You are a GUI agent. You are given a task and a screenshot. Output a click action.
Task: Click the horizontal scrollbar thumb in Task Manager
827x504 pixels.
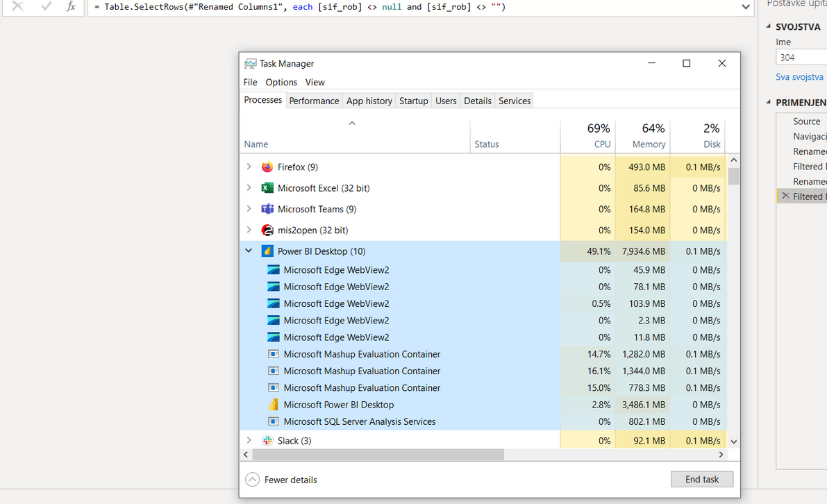[378, 455]
